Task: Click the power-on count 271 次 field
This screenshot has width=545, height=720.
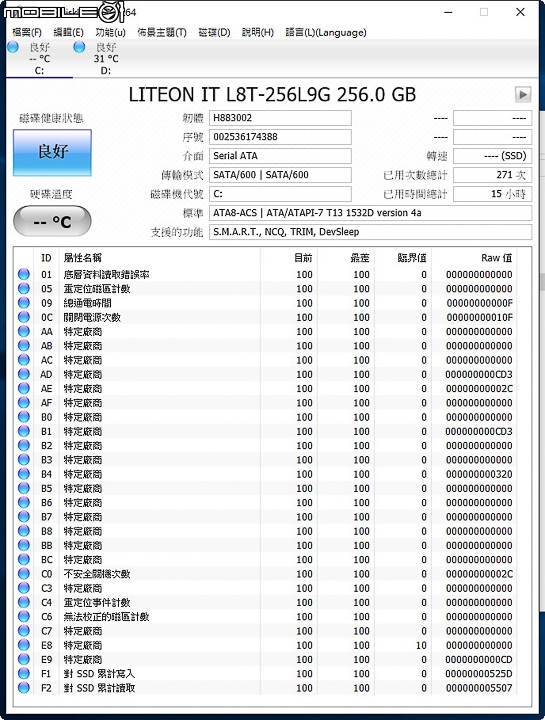Action: click(492, 175)
